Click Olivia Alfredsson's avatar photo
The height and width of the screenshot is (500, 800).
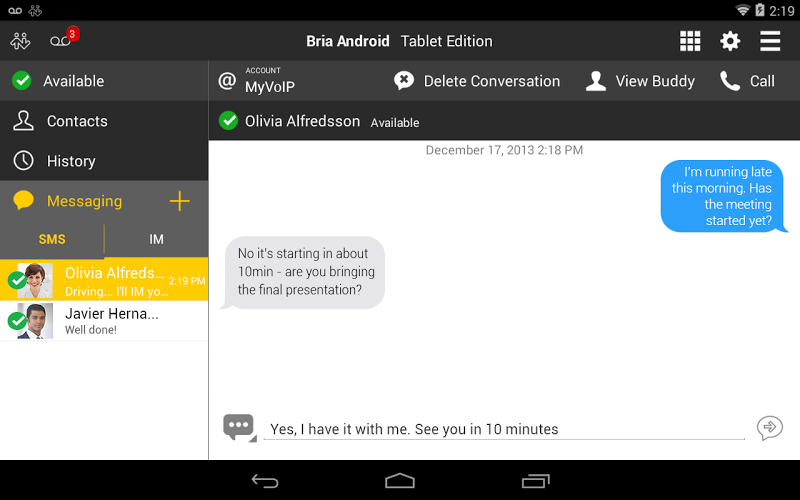(35, 280)
